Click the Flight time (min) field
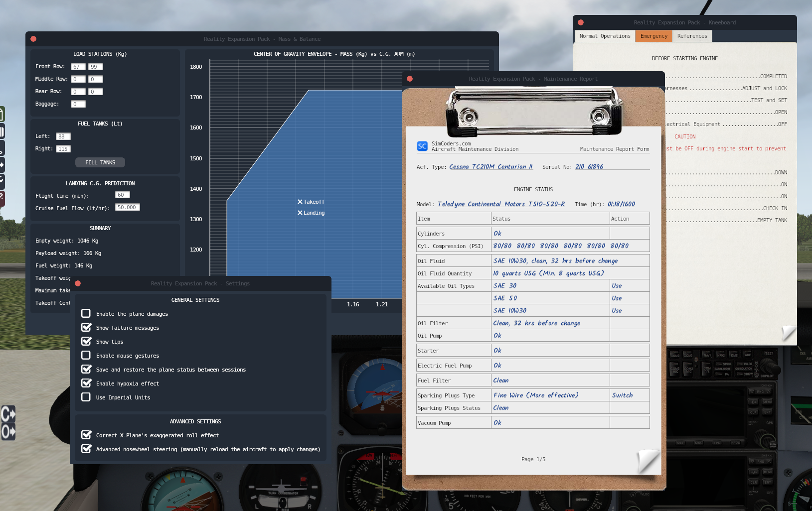The image size is (812, 511). 123,195
